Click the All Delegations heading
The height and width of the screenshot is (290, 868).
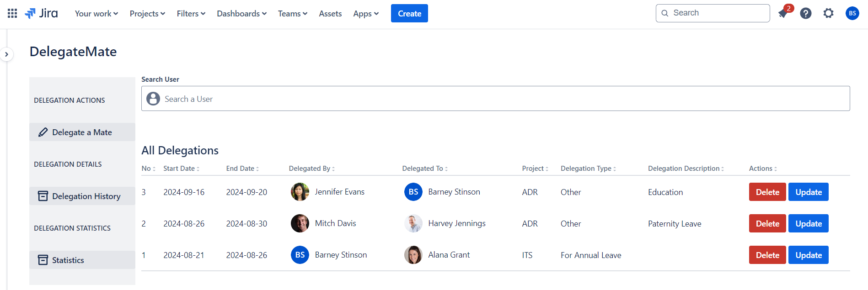click(x=180, y=150)
